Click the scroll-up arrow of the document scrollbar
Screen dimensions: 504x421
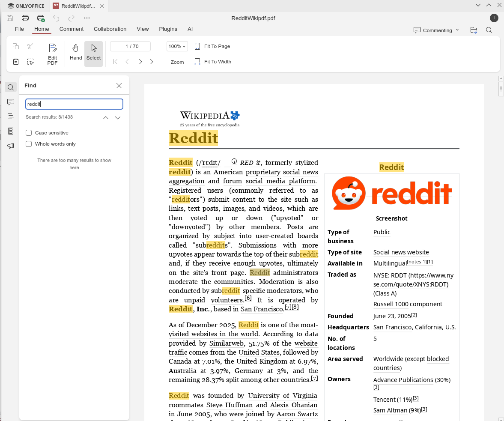pos(501,78)
